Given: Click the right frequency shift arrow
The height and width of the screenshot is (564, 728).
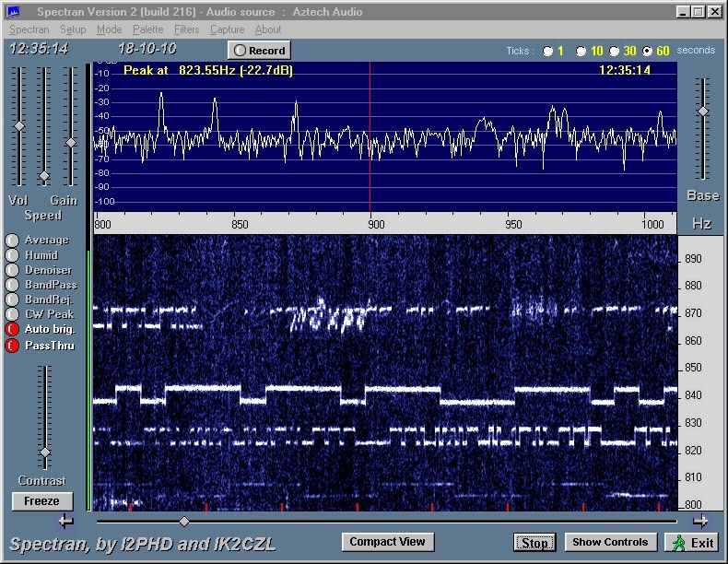Looking at the screenshot, I should [700, 522].
